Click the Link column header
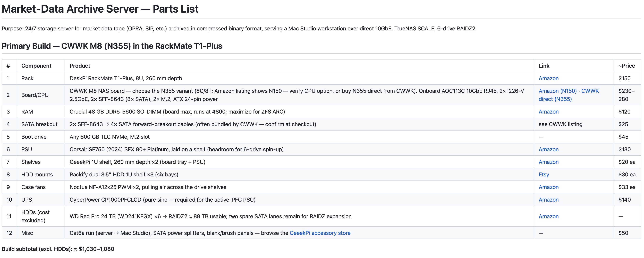Screen dimensions: 644x258 (544, 66)
